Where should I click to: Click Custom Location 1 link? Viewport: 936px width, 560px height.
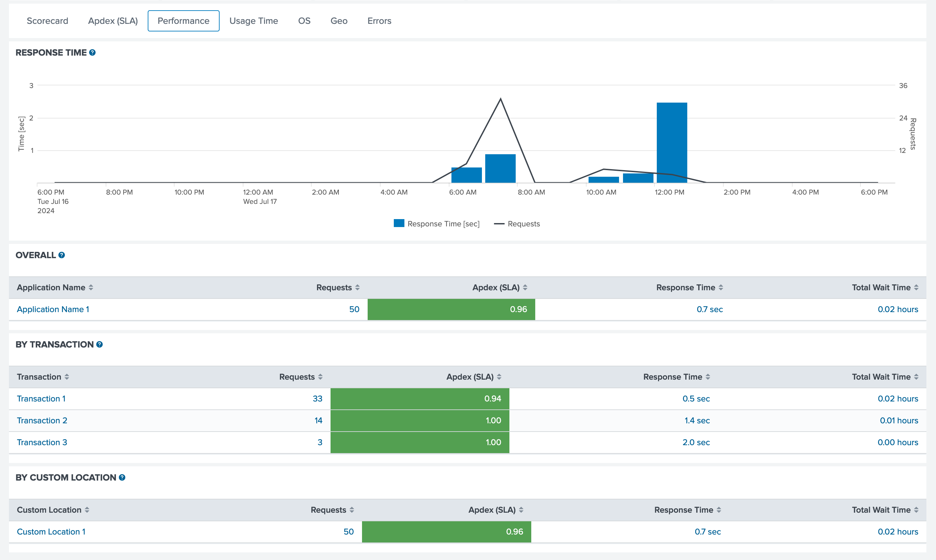click(51, 532)
